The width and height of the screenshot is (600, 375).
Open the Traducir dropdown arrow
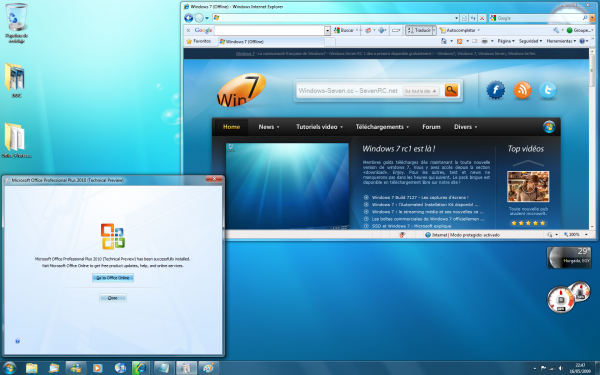[434, 30]
